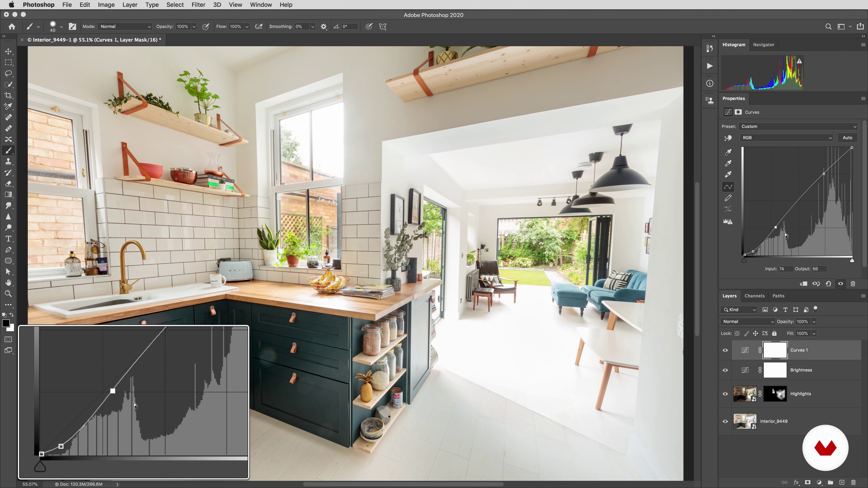Switch to the Channels tab
Image resolution: width=868 pixels, height=488 pixels.
pyautogui.click(x=755, y=296)
